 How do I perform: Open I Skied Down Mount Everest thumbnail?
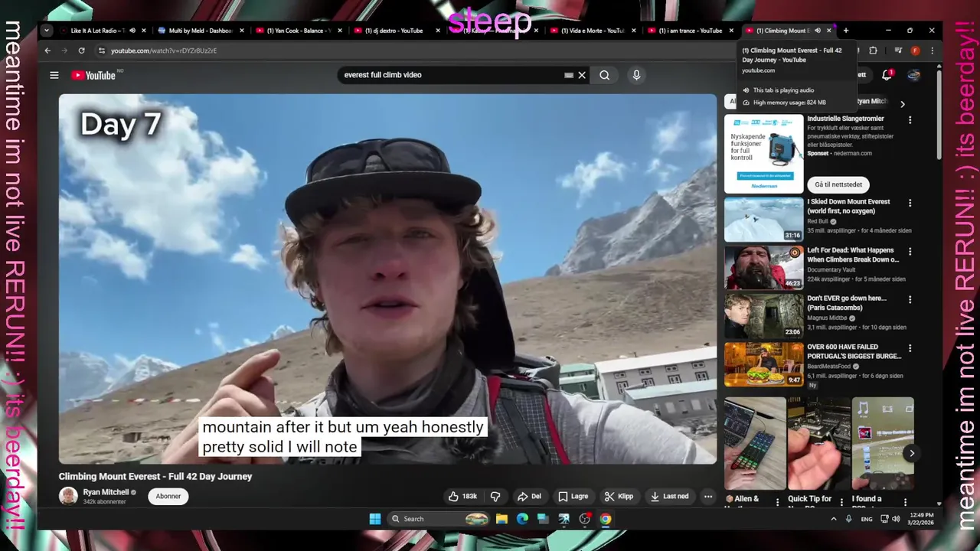(763, 220)
